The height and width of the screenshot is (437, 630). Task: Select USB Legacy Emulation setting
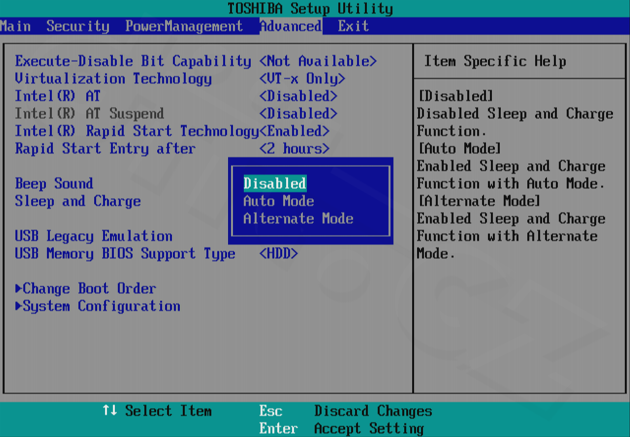point(94,236)
